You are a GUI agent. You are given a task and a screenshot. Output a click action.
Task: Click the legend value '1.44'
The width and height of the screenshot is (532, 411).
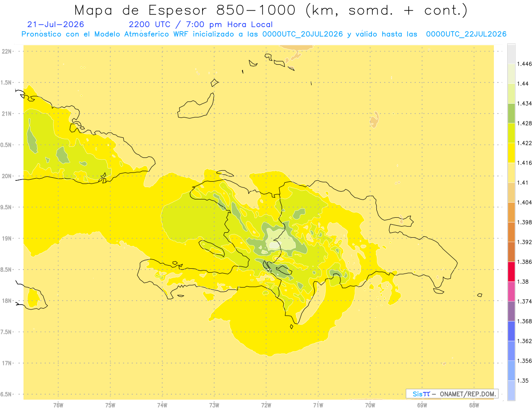(523, 84)
